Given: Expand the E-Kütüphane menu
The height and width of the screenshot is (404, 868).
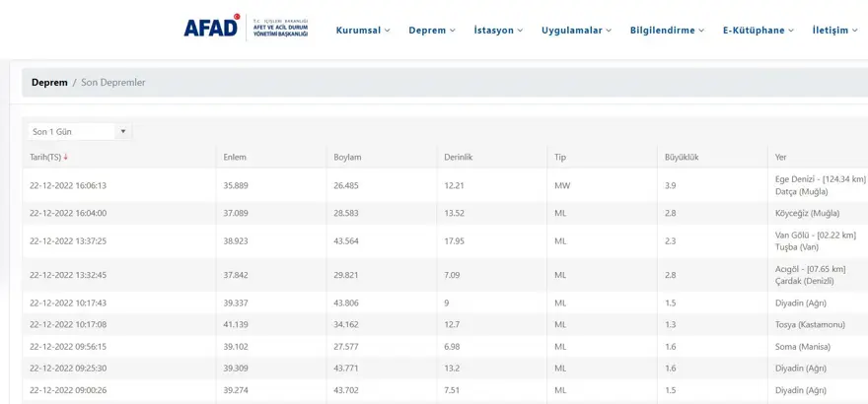Looking at the screenshot, I should 759,31.
